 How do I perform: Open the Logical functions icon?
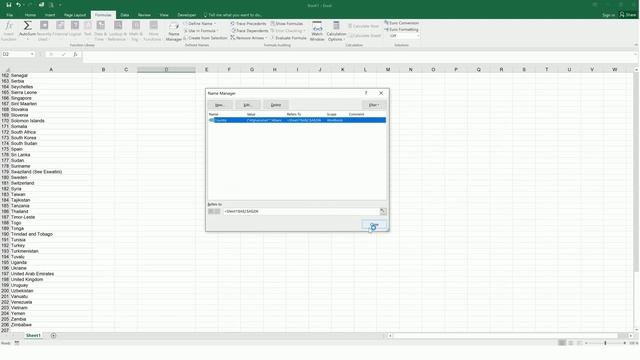75,26
